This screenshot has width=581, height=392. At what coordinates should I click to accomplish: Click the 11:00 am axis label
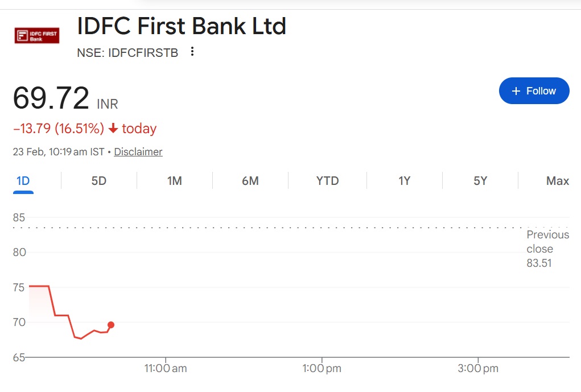(x=166, y=369)
